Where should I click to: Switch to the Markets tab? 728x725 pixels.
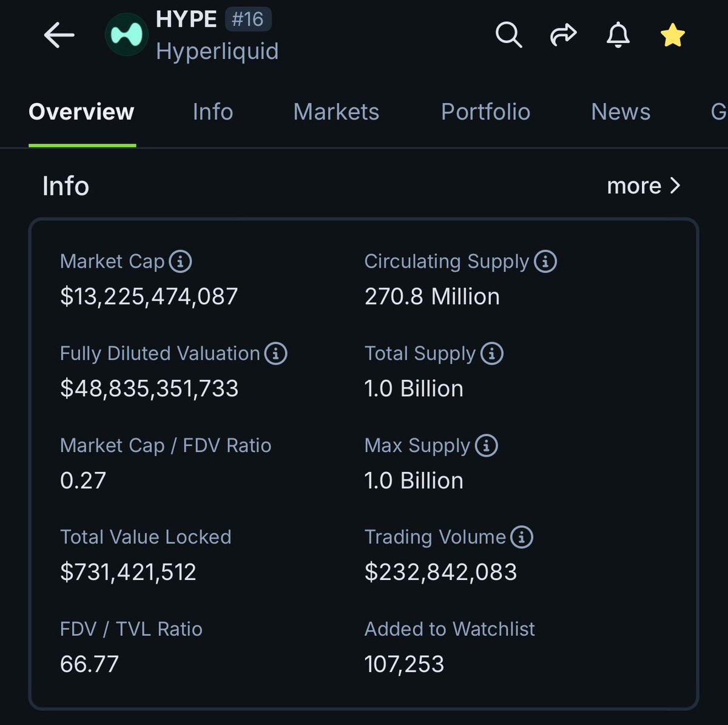336,112
